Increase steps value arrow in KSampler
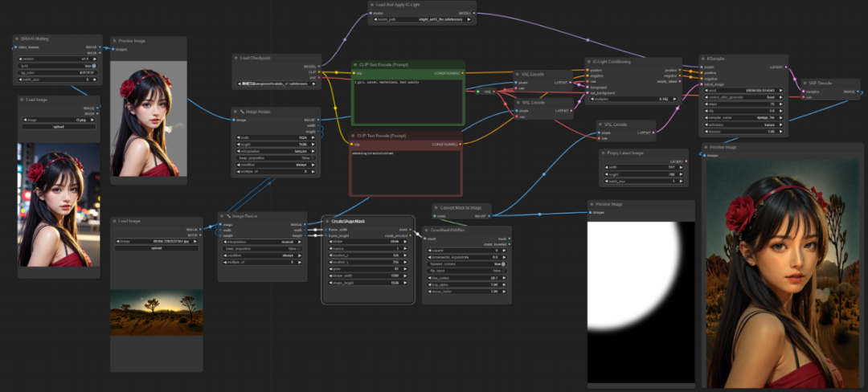The height and width of the screenshot is (392, 868). click(x=780, y=104)
